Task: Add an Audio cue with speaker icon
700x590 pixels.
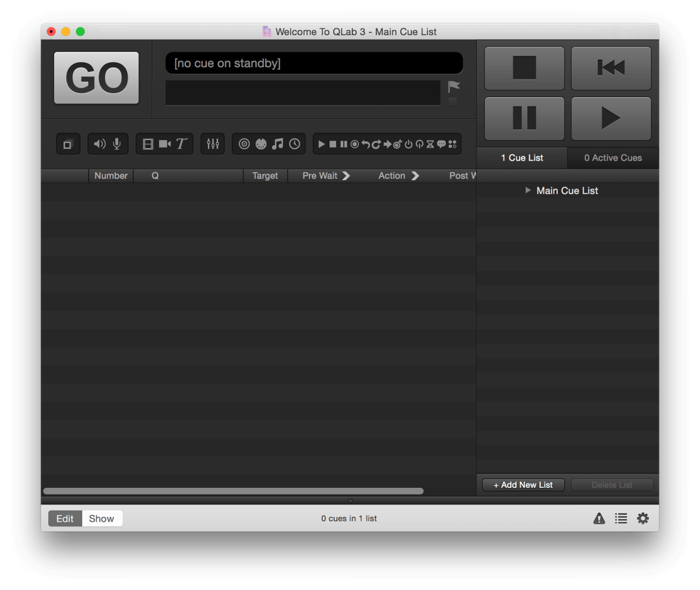Action: [100, 144]
